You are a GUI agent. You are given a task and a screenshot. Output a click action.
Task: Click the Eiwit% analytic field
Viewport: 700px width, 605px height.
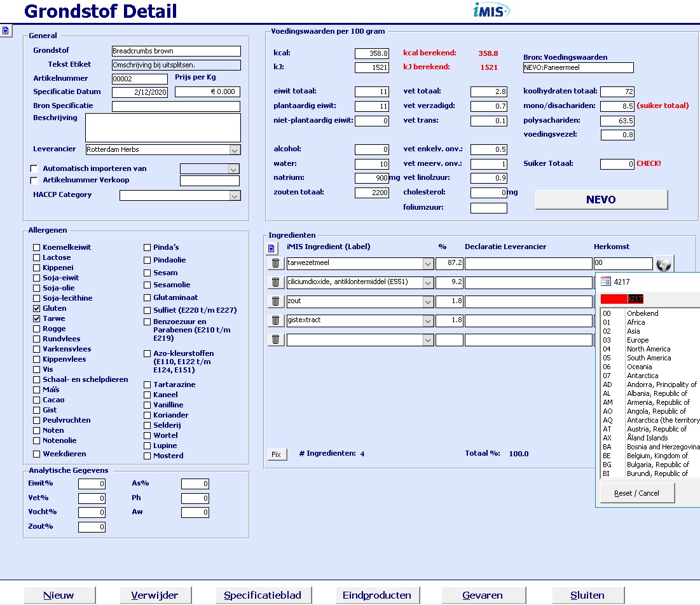(92, 484)
